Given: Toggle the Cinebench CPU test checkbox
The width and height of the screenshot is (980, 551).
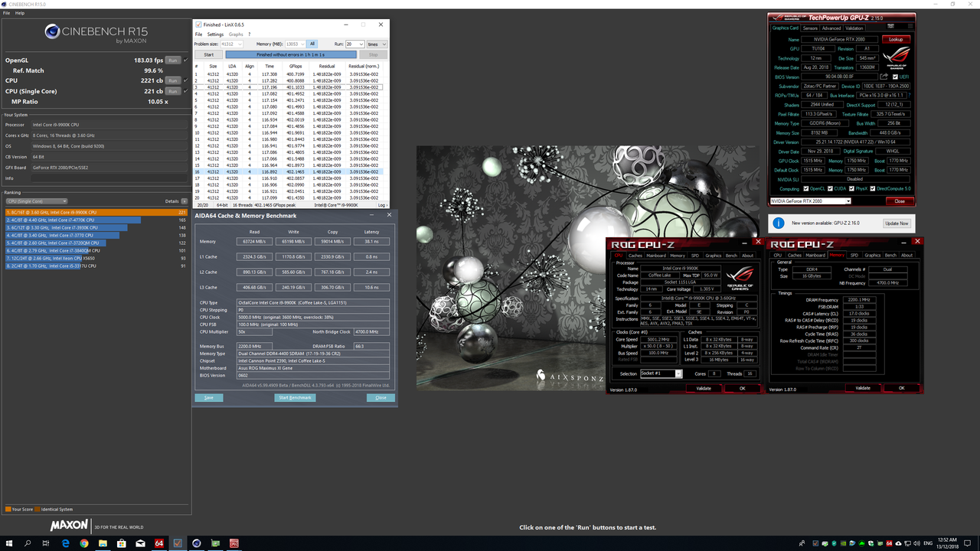Looking at the screenshot, I should click(186, 80).
